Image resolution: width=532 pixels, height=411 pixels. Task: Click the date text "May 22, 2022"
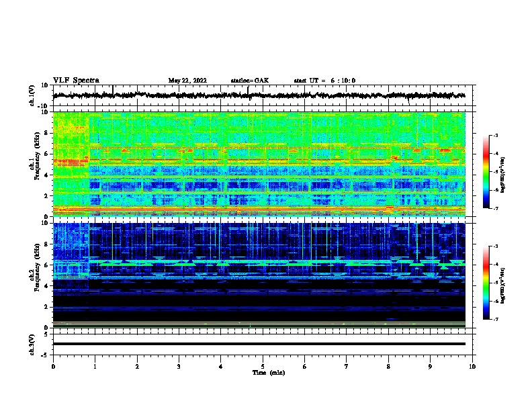(x=187, y=81)
